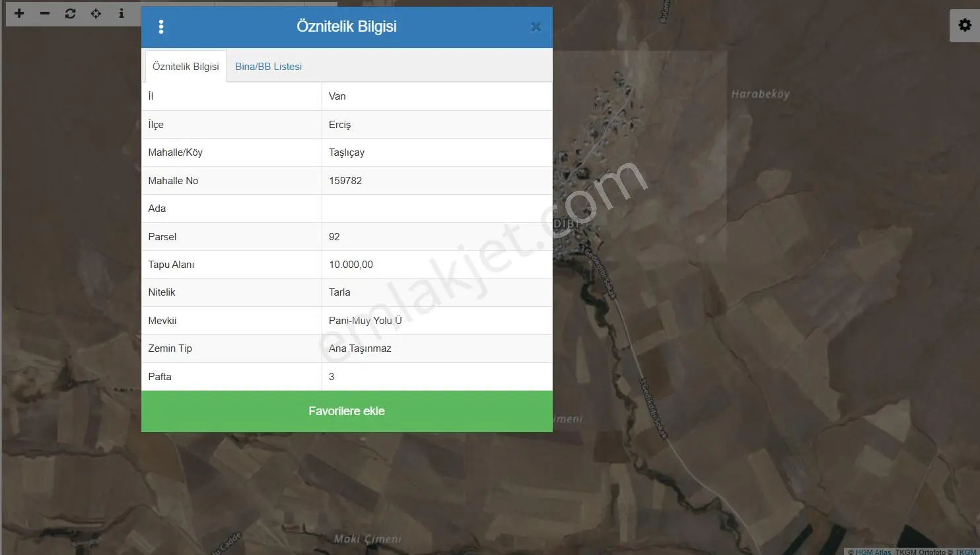Select the İl value Van
The width and height of the screenshot is (980, 555).
pyautogui.click(x=337, y=96)
